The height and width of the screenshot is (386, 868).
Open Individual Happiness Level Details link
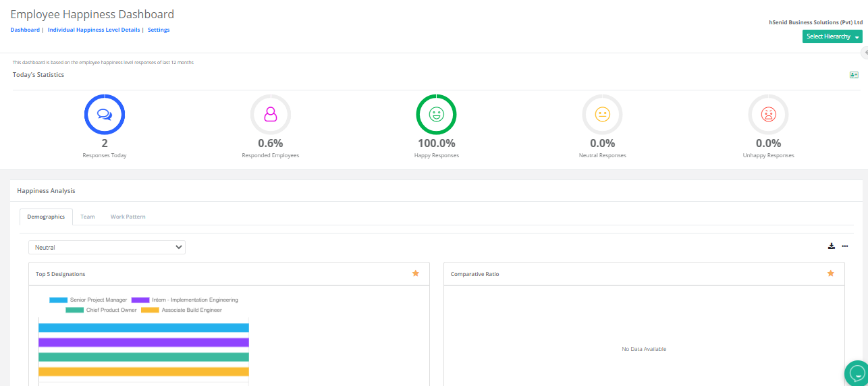click(x=94, y=30)
